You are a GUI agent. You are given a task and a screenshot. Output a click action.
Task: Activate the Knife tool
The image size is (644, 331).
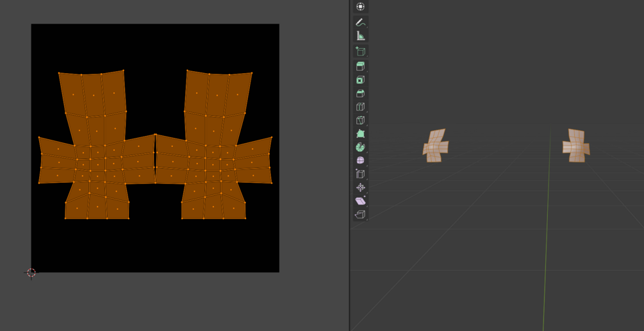360,120
